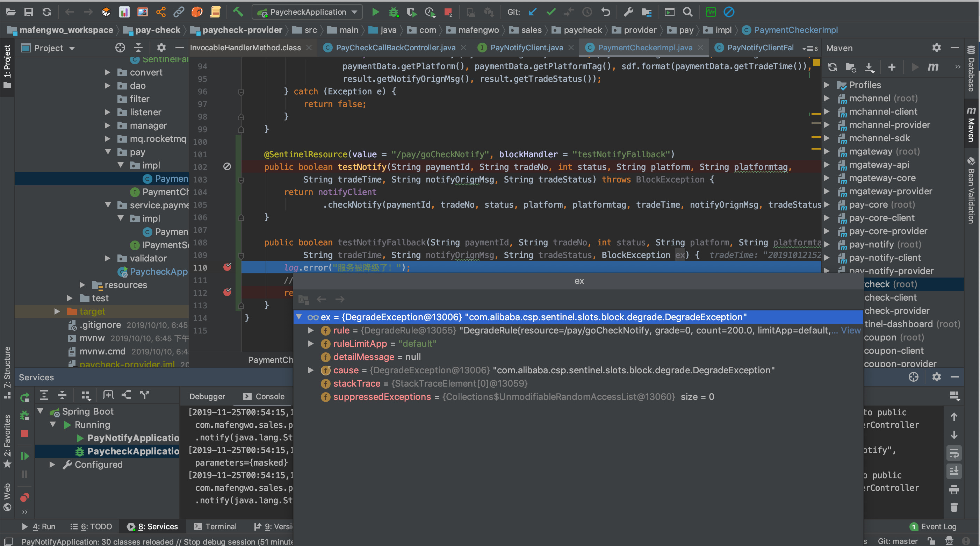Expand the convert folder

coord(107,72)
